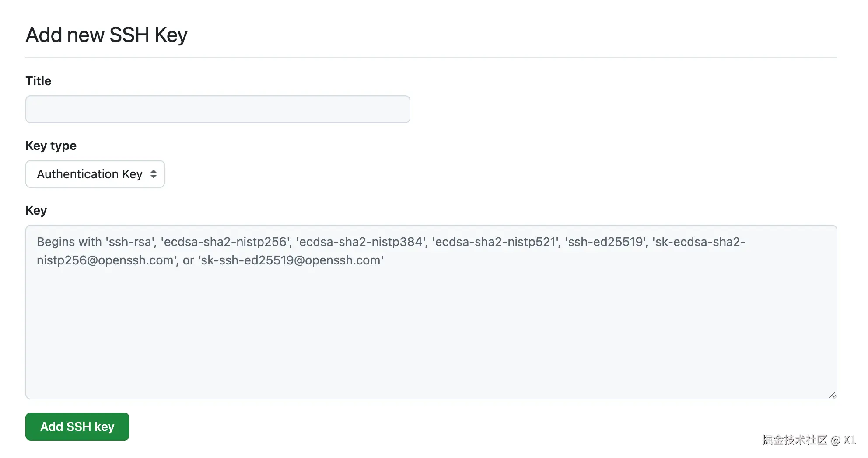Click the 'sk-ssh-ed25519@openssh.com' placeholder text
This screenshot has height=458, width=868.
pyautogui.click(x=291, y=260)
